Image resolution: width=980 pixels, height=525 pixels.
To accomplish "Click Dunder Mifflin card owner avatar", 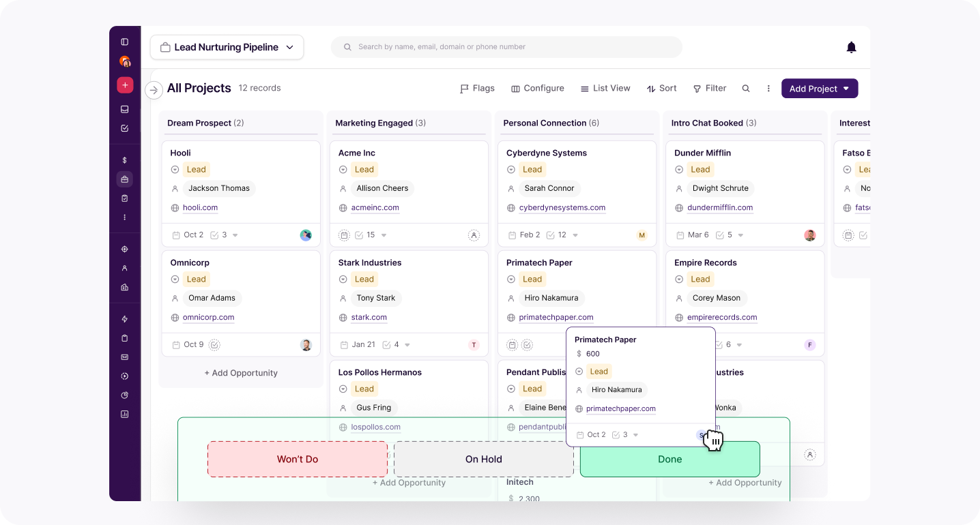I will coord(809,235).
